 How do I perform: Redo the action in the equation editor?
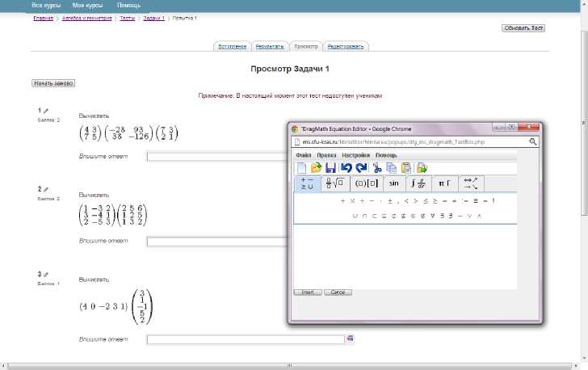tap(361, 168)
